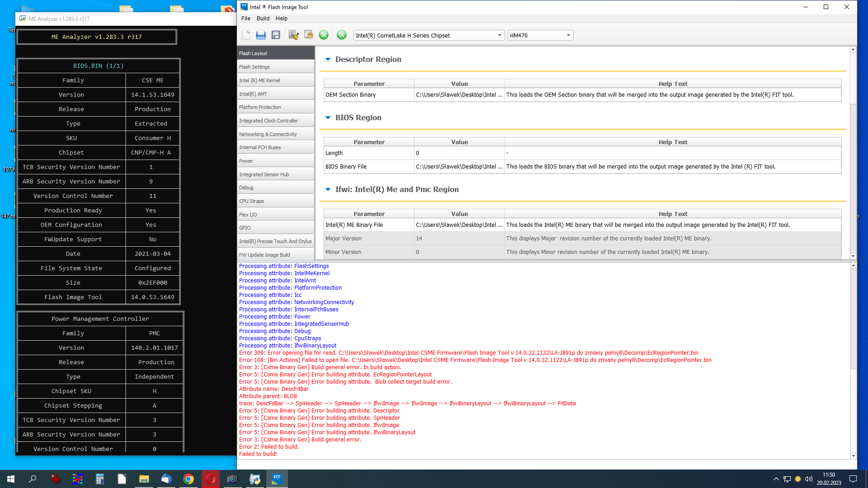Screen dimensions: 868x488
Task: Collapse the Ifwi Intel Me and Pmc Region
Action: (x=328, y=189)
